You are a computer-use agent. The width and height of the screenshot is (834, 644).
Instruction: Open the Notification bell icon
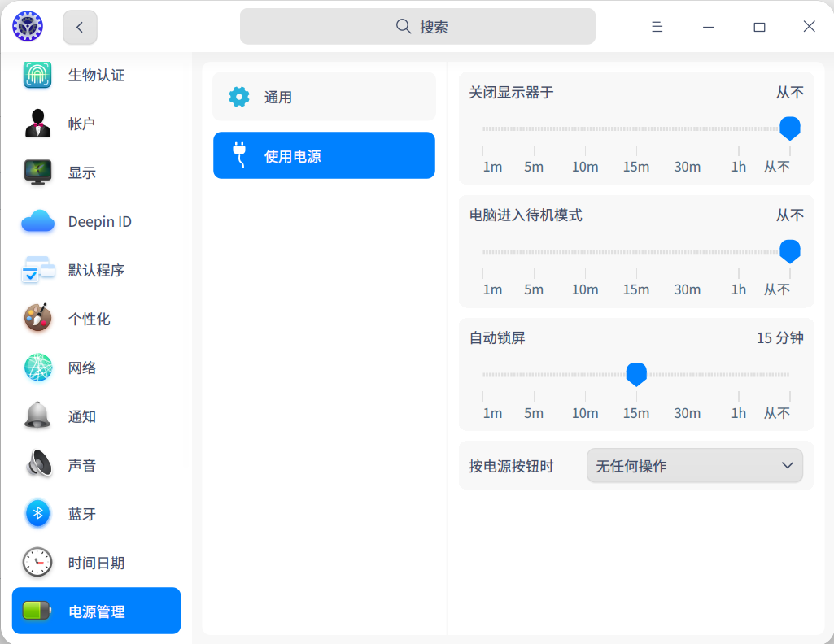[37, 416]
